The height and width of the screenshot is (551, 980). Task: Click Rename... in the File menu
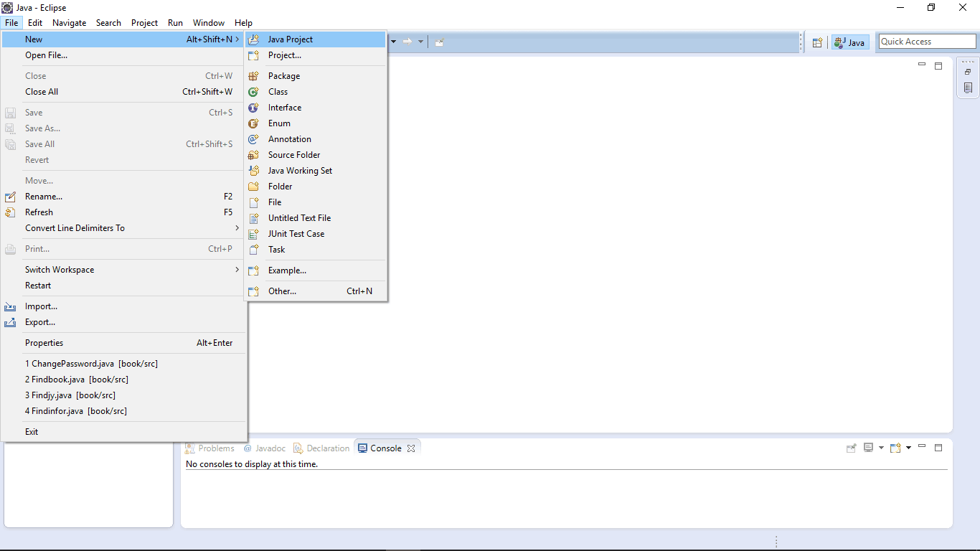[124, 197]
